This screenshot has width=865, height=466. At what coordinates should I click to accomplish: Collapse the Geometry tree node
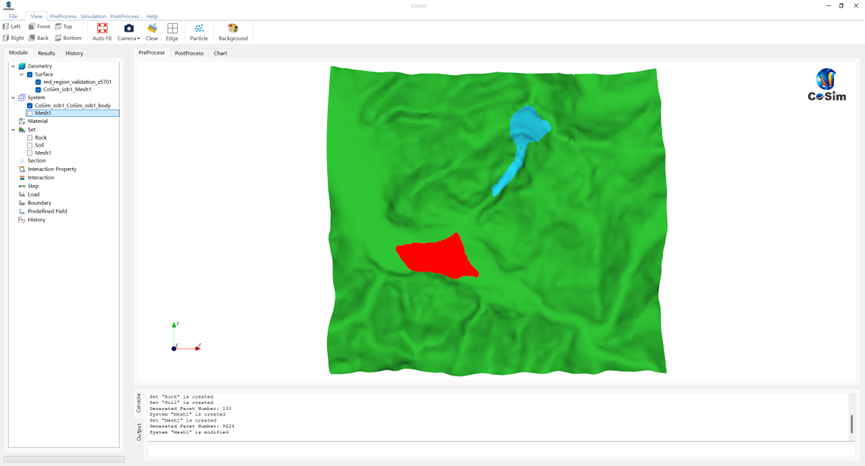coord(13,66)
